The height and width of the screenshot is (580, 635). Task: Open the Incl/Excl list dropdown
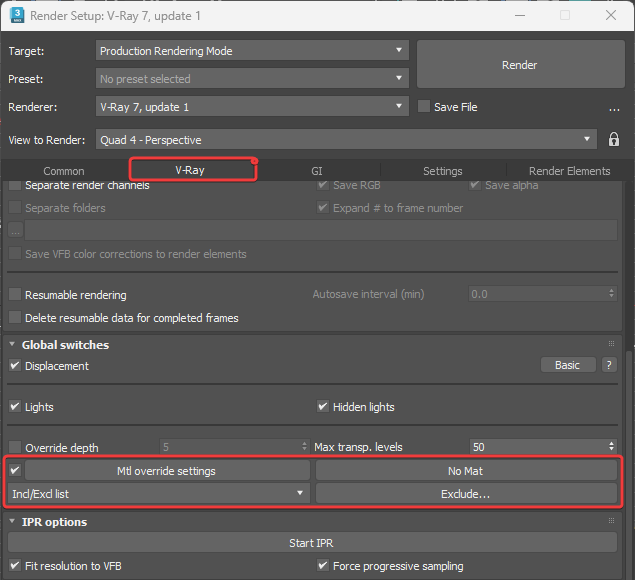(158, 494)
